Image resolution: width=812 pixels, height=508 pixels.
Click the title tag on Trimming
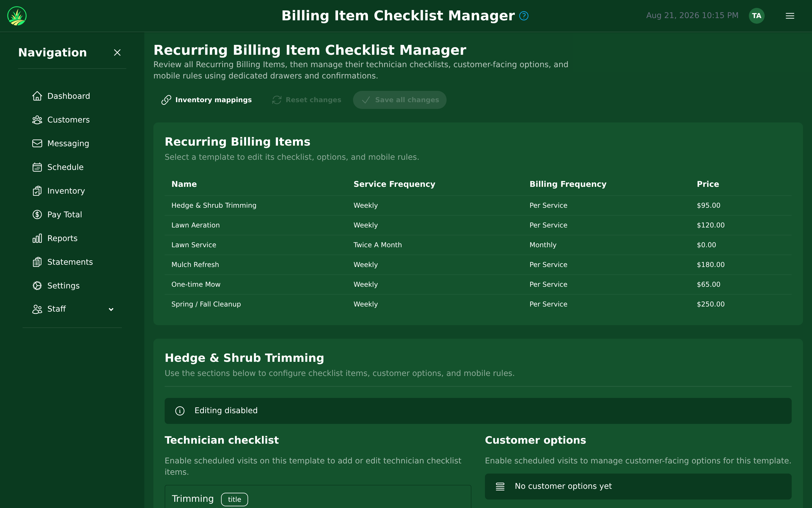click(x=234, y=500)
